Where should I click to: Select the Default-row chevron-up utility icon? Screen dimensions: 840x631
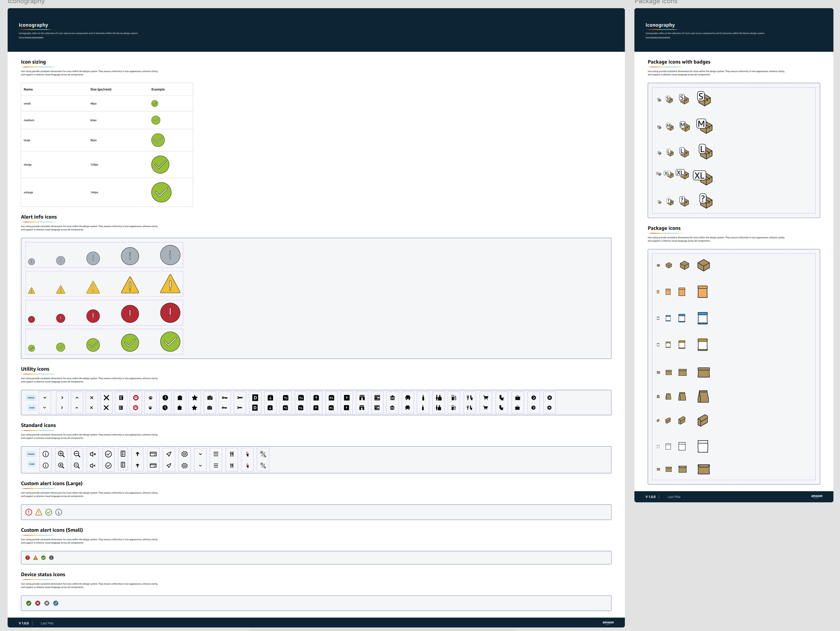point(77,397)
